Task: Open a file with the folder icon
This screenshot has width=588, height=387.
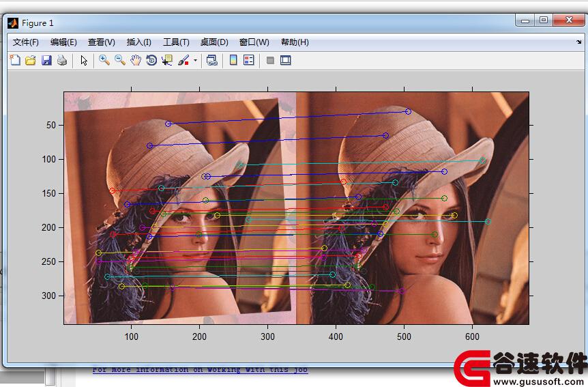Action: 31,60
